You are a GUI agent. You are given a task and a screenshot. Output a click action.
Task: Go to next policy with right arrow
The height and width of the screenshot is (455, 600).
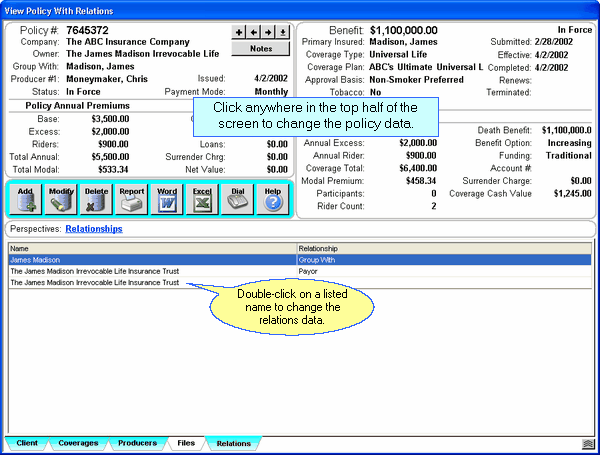coord(268,32)
